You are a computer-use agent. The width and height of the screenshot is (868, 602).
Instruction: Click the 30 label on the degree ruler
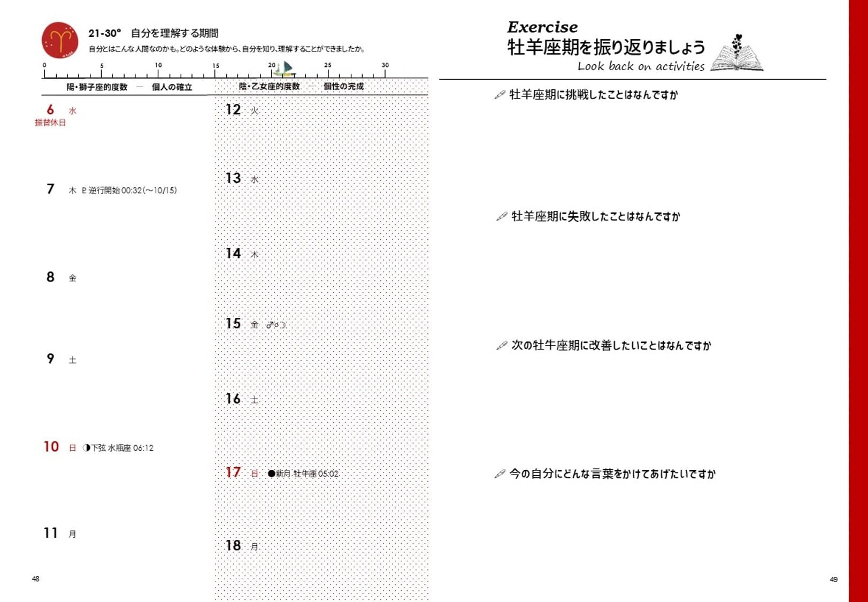coord(385,65)
